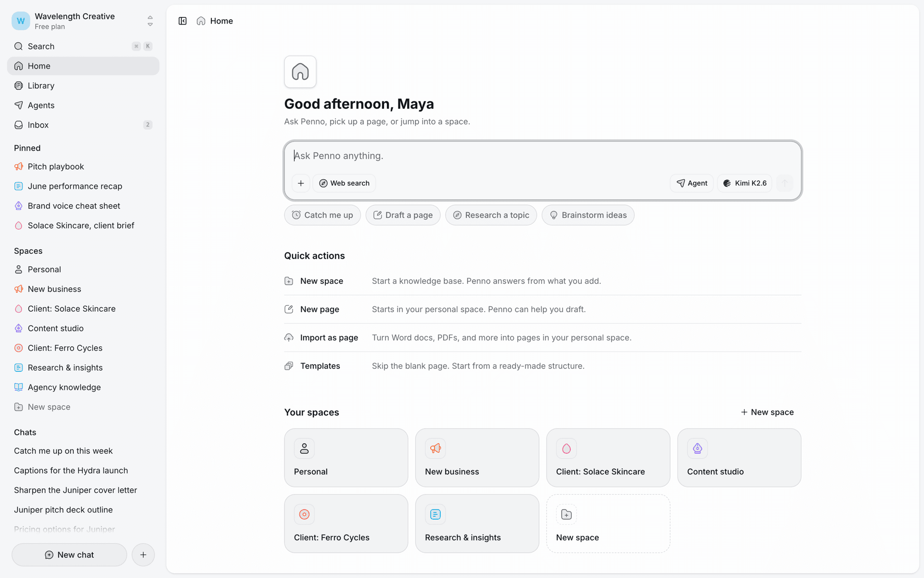Choose the Draft a page suggestion
Screen dimensions: 924x578
coord(403,215)
